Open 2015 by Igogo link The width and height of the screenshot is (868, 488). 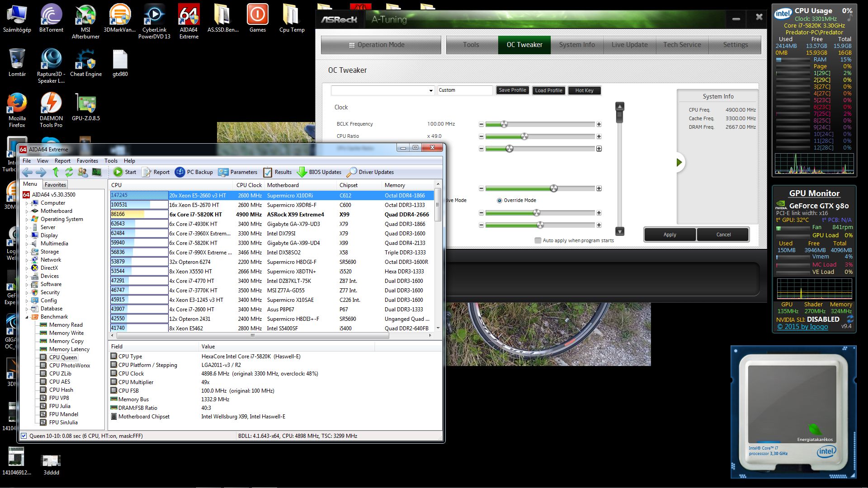(802, 327)
